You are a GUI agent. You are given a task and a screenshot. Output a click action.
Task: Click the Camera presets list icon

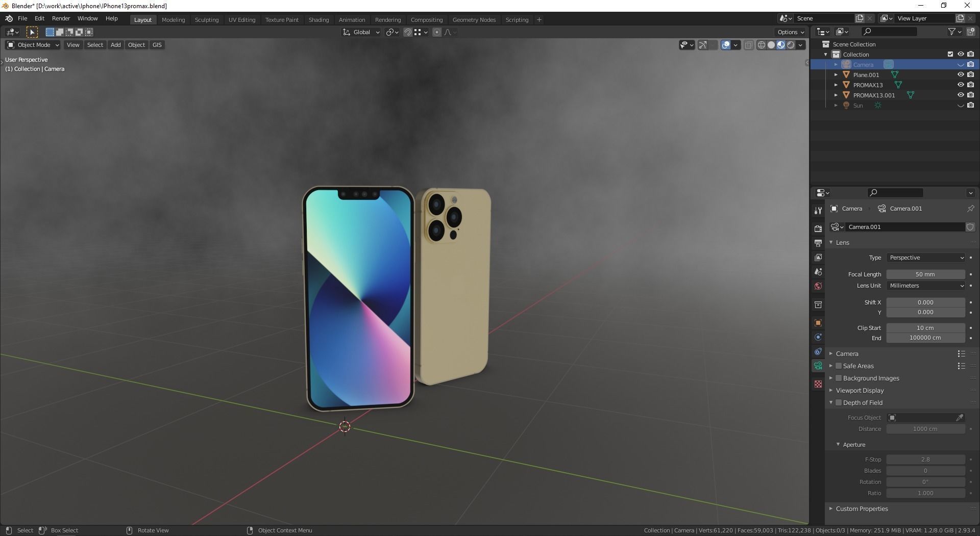[961, 353]
